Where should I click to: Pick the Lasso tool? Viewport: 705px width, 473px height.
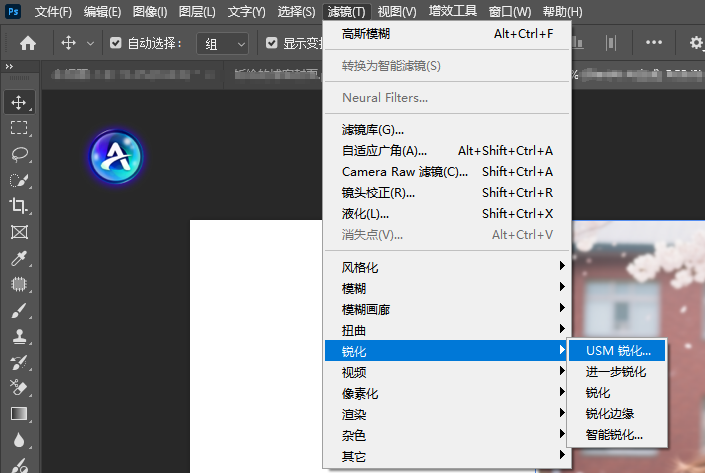[x=18, y=154]
